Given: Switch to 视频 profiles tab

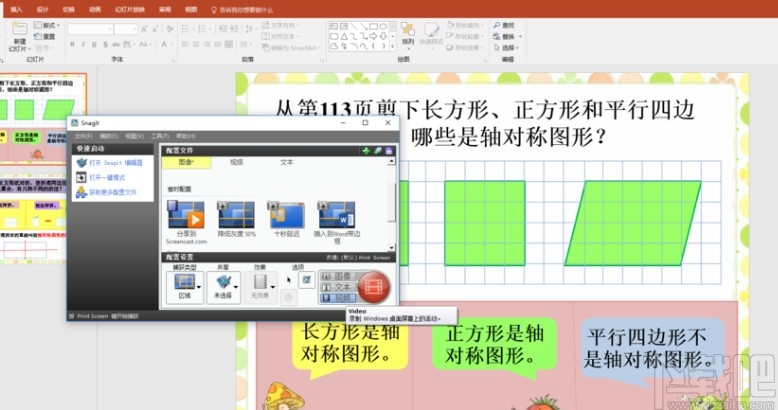Looking at the screenshot, I should point(236,162).
